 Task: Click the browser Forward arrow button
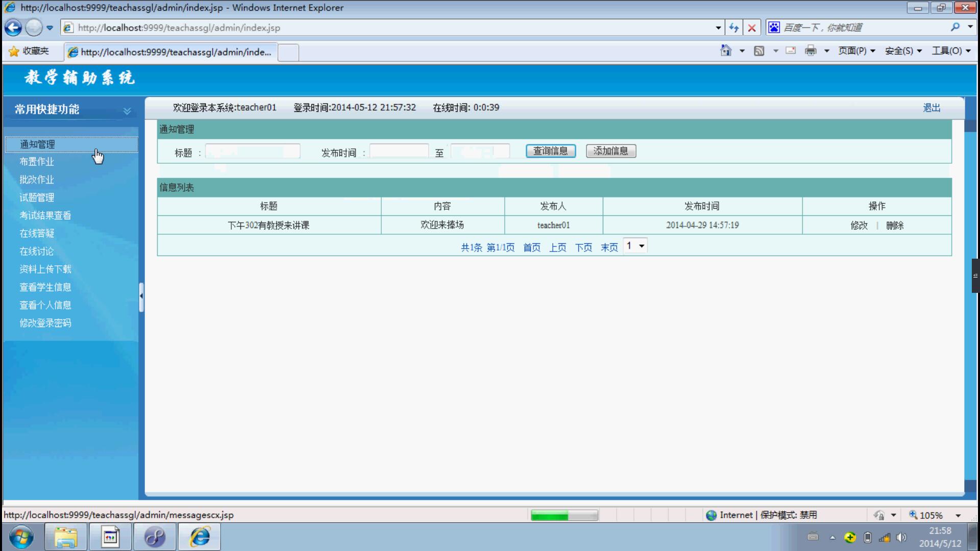coord(34,28)
